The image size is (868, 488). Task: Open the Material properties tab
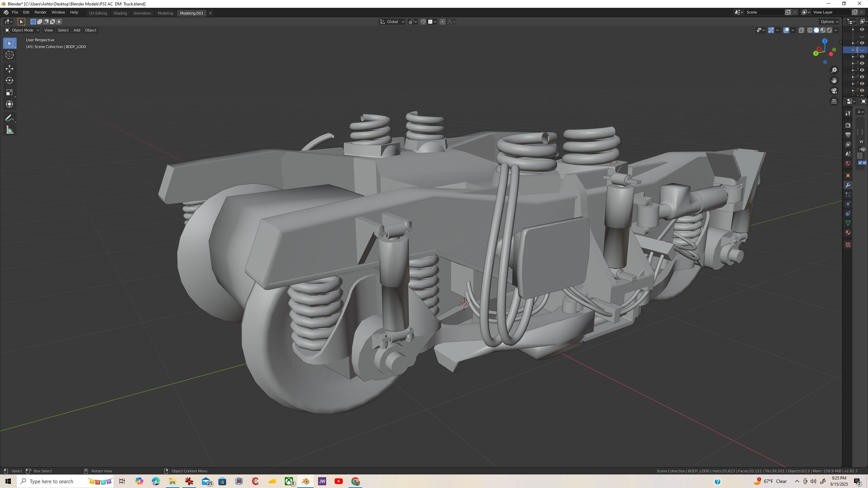point(848,233)
